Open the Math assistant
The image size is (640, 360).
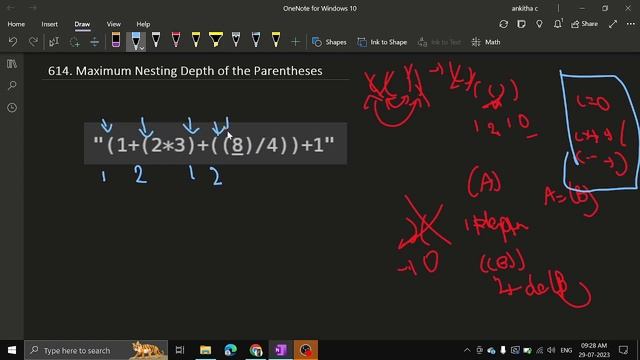pyautogui.click(x=486, y=42)
